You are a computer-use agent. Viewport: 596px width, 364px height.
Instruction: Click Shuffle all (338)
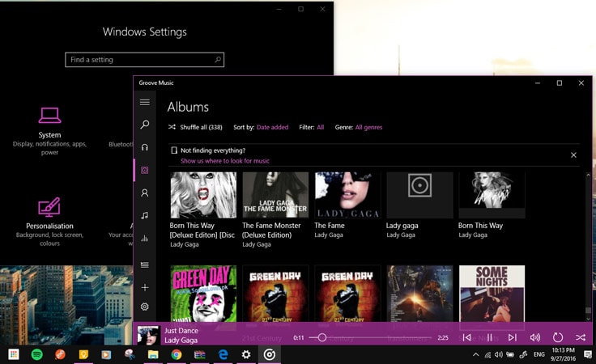click(195, 127)
